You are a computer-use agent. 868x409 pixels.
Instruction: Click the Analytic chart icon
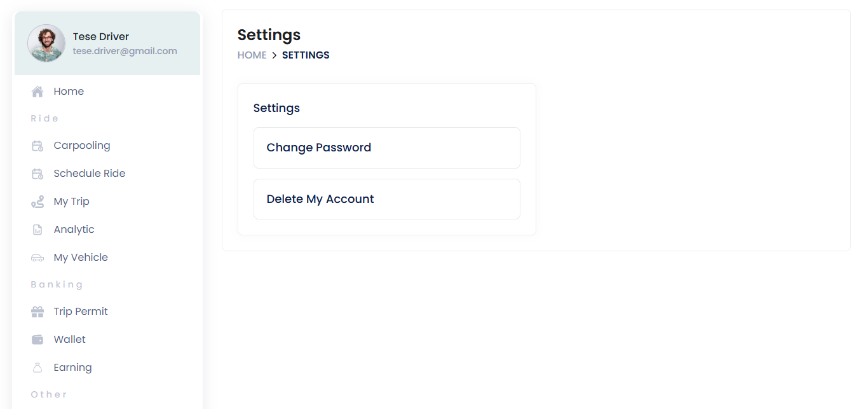click(37, 230)
